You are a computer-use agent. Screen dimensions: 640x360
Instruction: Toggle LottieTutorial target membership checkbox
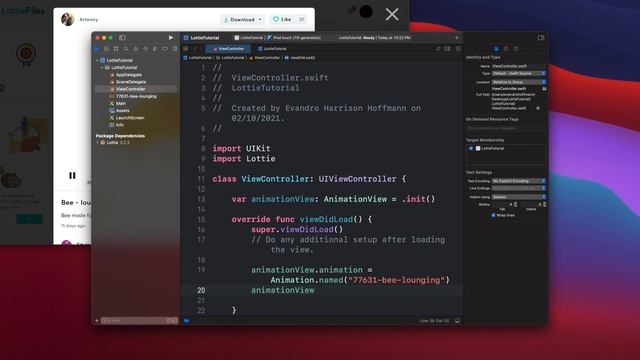pos(471,149)
